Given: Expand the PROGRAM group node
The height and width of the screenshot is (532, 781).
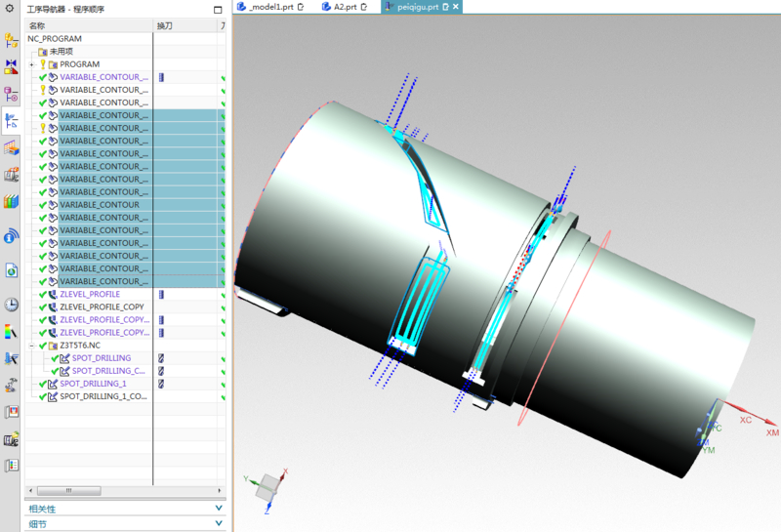Looking at the screenshot, I should pos(31,64).
